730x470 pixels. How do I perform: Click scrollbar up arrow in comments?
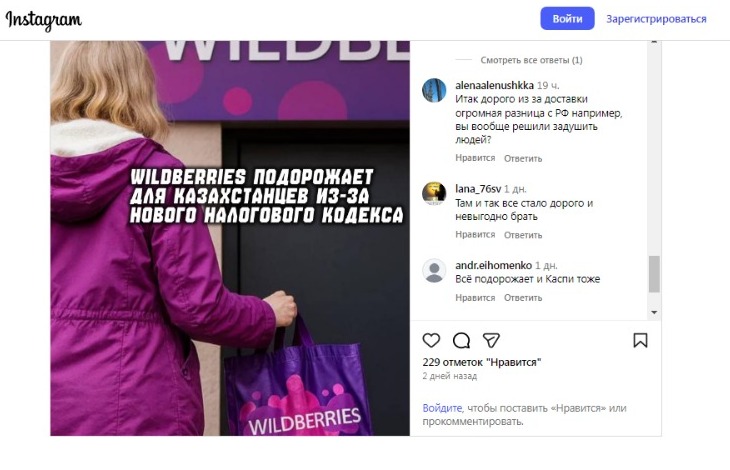(x=654, y=42)
